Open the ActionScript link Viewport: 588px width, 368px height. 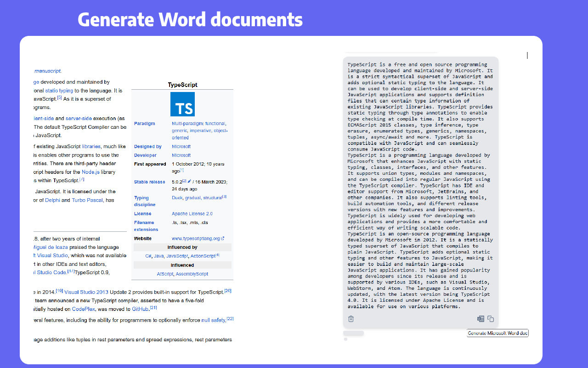pyautogui.click(x=203, y=256)
